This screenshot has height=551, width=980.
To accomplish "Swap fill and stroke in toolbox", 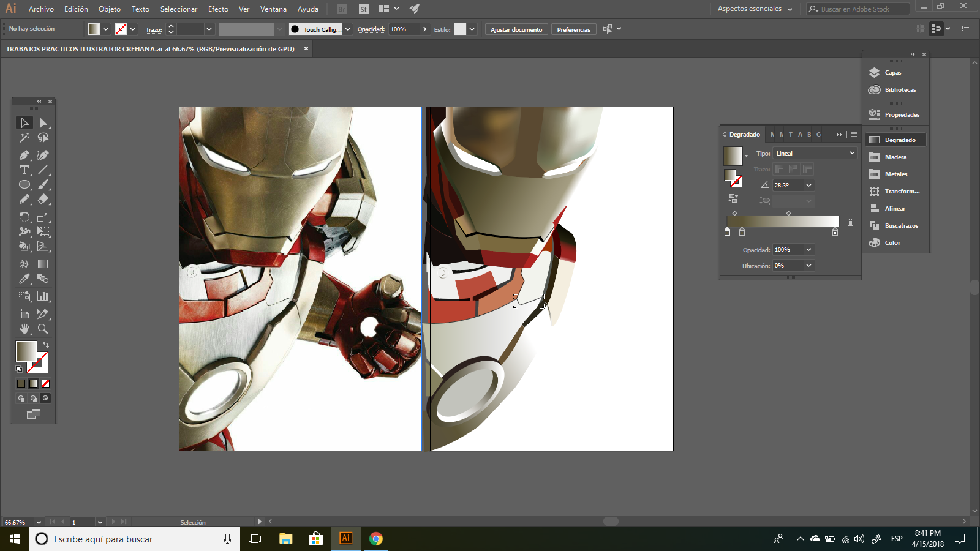I will coord(46,345).
